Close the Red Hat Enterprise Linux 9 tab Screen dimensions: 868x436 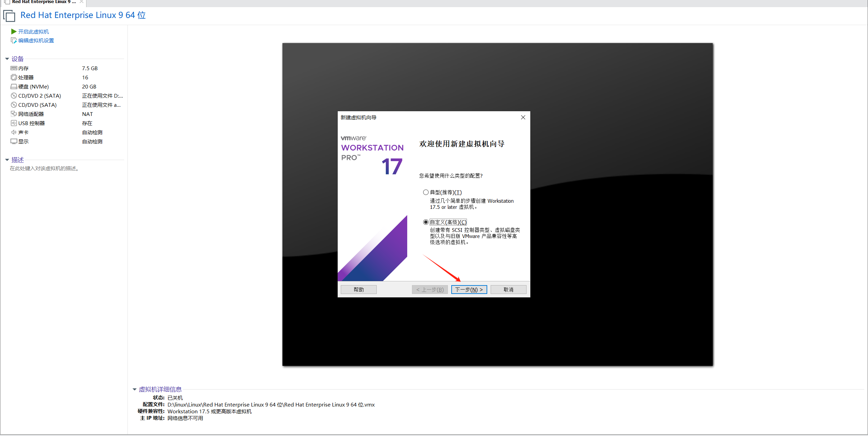[81, 2]
